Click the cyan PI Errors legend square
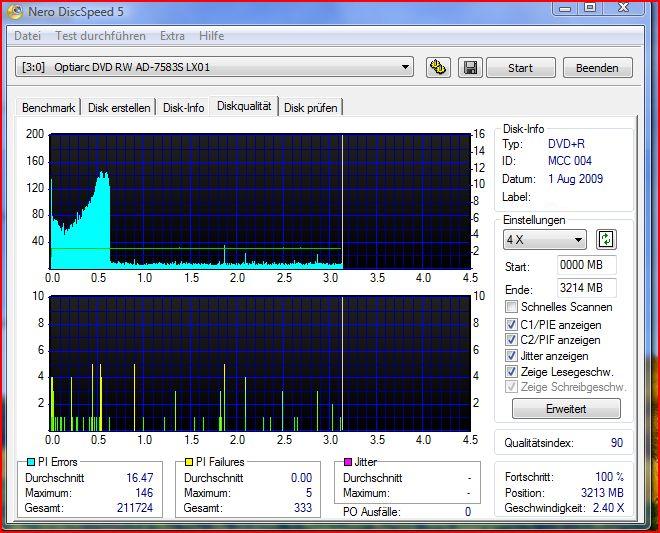Image resolution: width=660 pixels, height=533 pixels. tap(30, 462)
